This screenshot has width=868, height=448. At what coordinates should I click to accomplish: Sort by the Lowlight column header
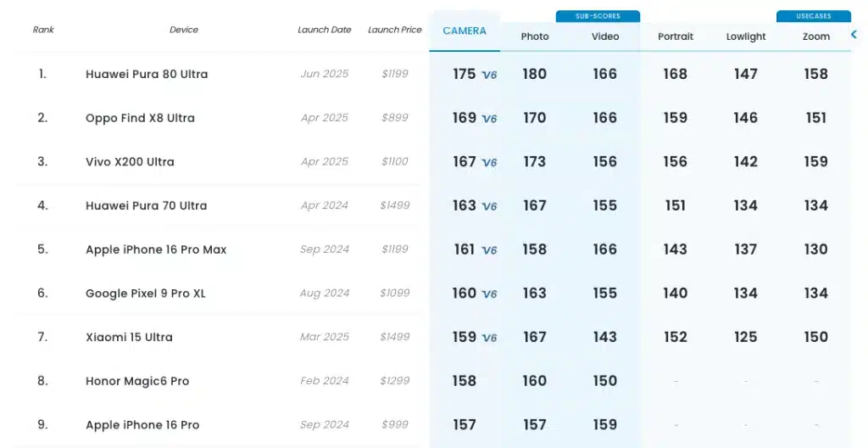pos(746,36)
